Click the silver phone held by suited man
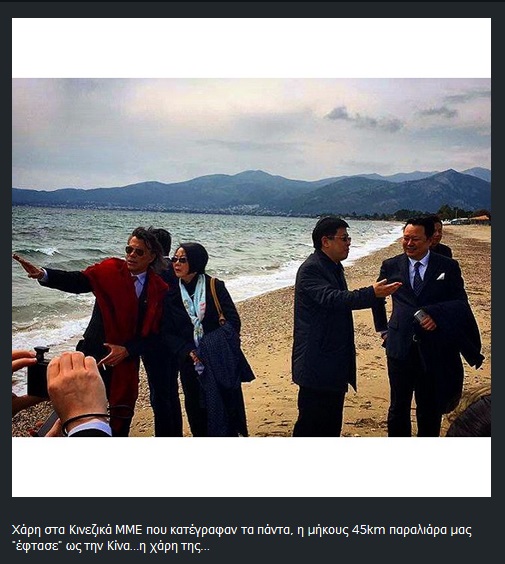 [420, 316]
